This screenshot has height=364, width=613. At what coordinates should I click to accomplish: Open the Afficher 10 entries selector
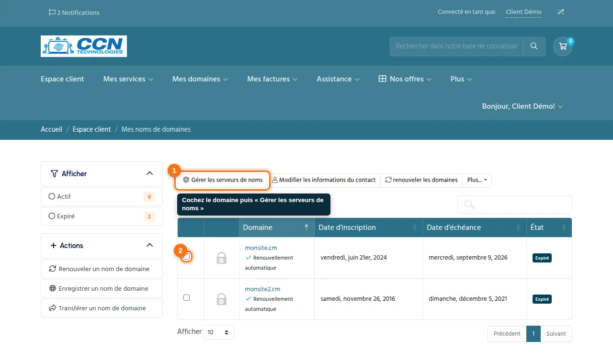[x=219, y=332]
